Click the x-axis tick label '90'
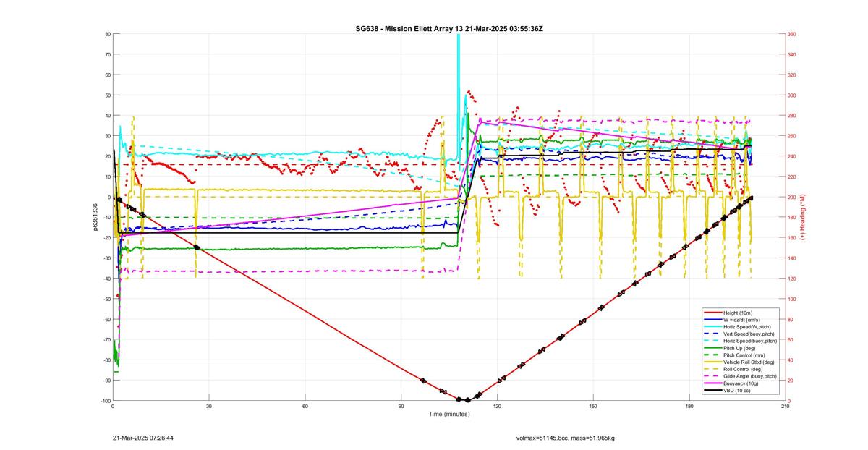Image resolution: width=868 pixels, height=450 pixels. click(401, 406)
